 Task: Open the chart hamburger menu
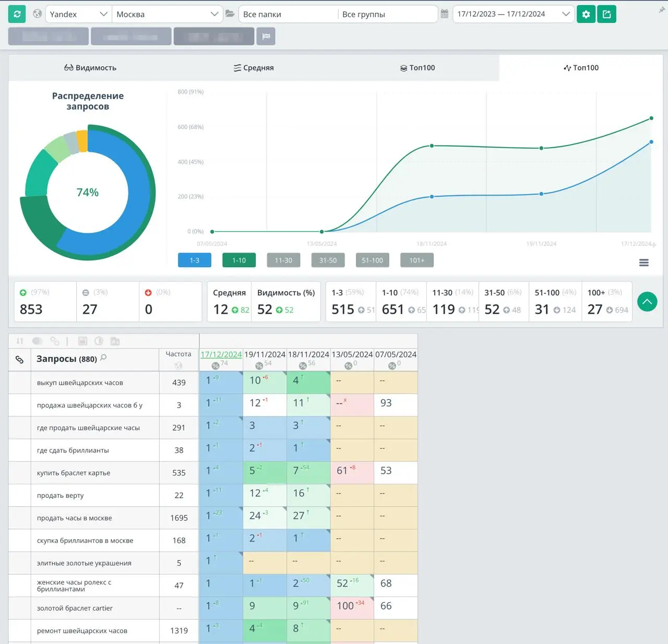[x=644, y=263]
